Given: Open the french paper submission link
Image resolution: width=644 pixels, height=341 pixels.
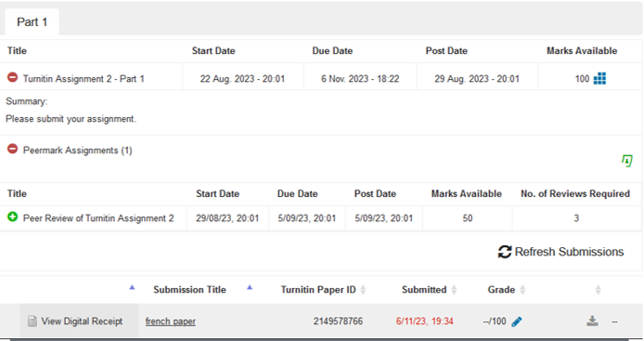Looking at the screenshot, I should (171, 321).
